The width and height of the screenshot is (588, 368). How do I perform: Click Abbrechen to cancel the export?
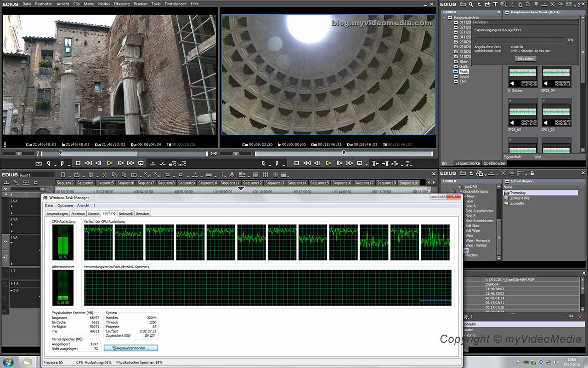tap(525, 58)
